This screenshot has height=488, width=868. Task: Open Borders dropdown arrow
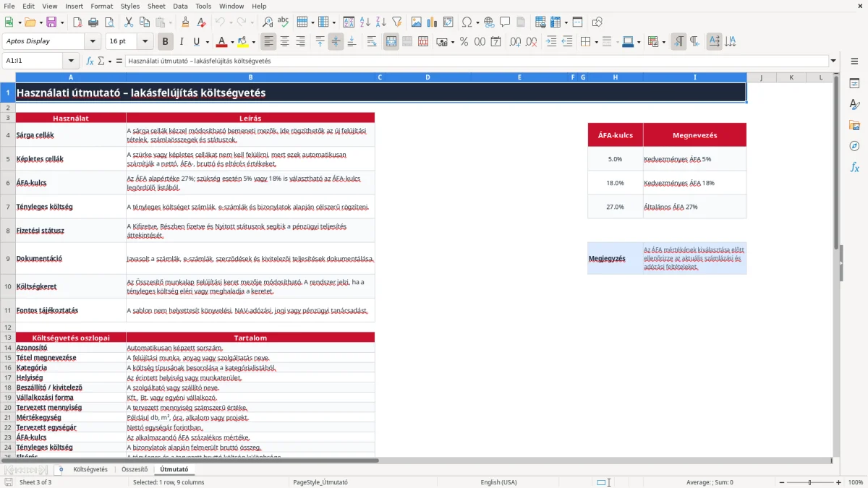click(x=596, y=42)
